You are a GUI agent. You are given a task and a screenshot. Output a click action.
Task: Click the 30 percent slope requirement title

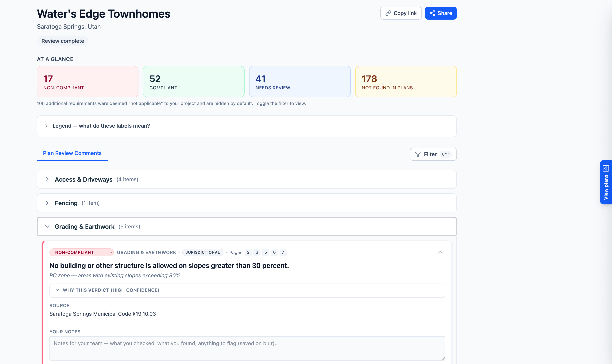click(169, 266)
